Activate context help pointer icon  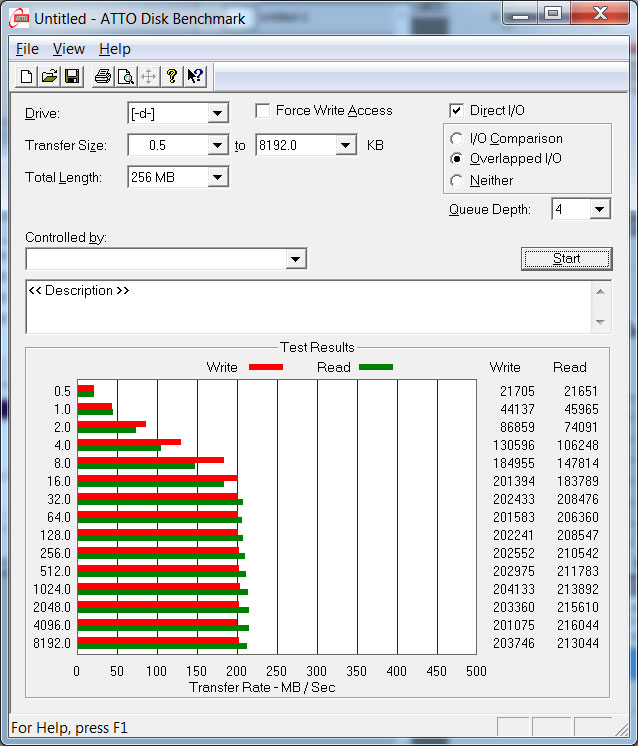pos(195,77)
